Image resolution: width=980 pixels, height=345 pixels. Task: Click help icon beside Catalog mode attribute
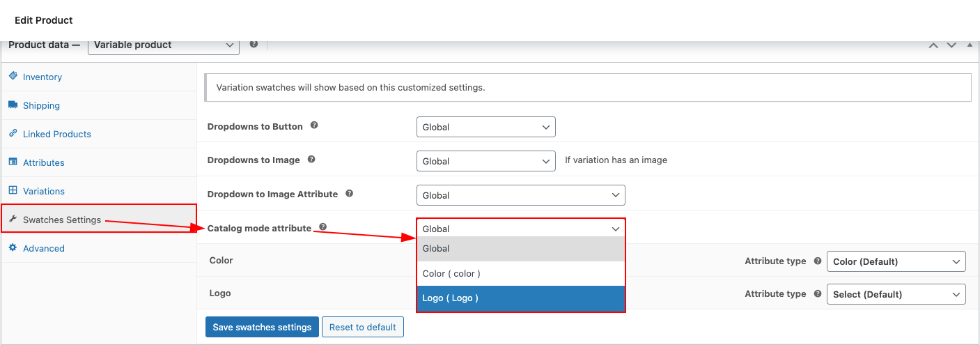[x=322, y=227]
